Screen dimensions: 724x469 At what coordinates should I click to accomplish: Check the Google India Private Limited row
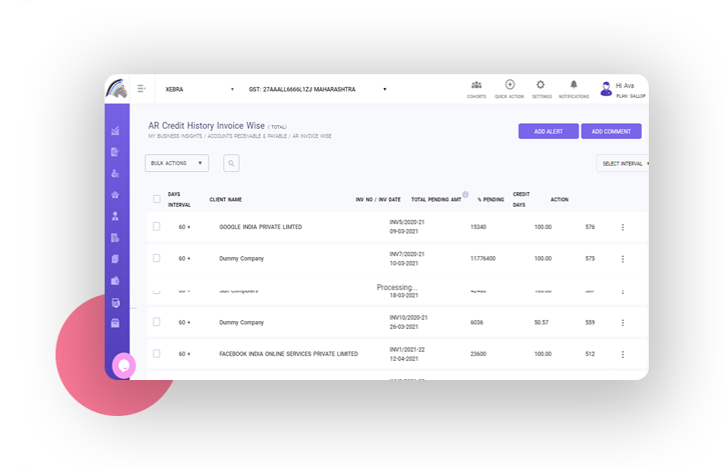[x=157, y=227]
